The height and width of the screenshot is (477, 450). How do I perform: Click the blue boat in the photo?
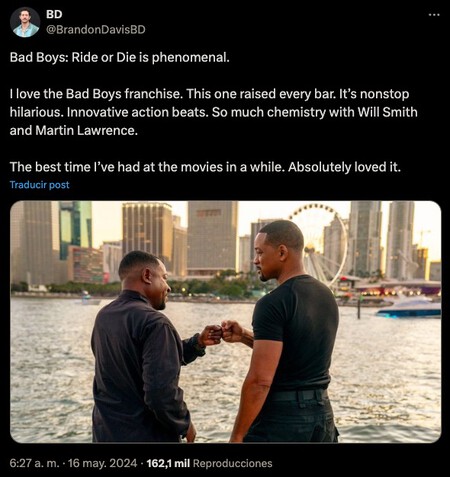[x=409, y=308]
